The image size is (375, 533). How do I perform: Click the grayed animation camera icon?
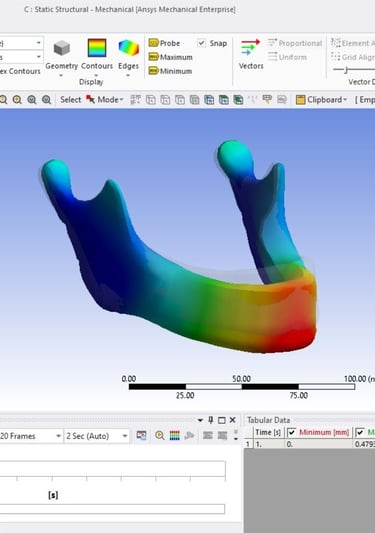point(189,435)
